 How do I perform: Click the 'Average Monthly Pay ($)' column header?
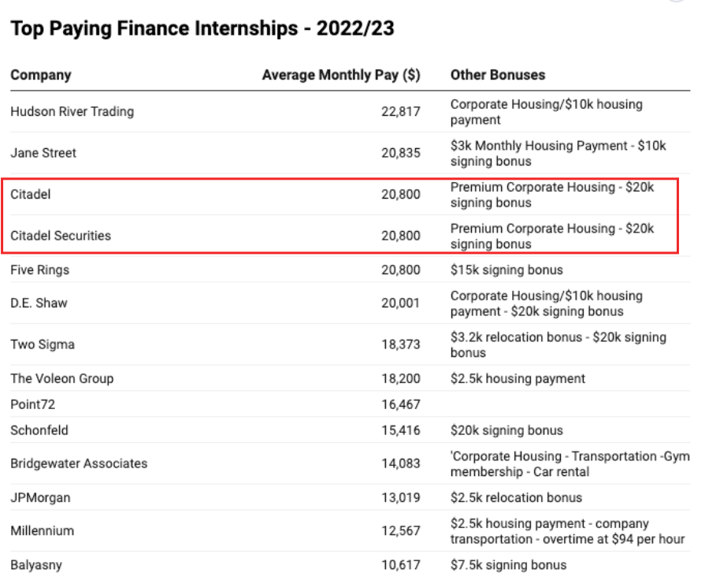(341, 75)
